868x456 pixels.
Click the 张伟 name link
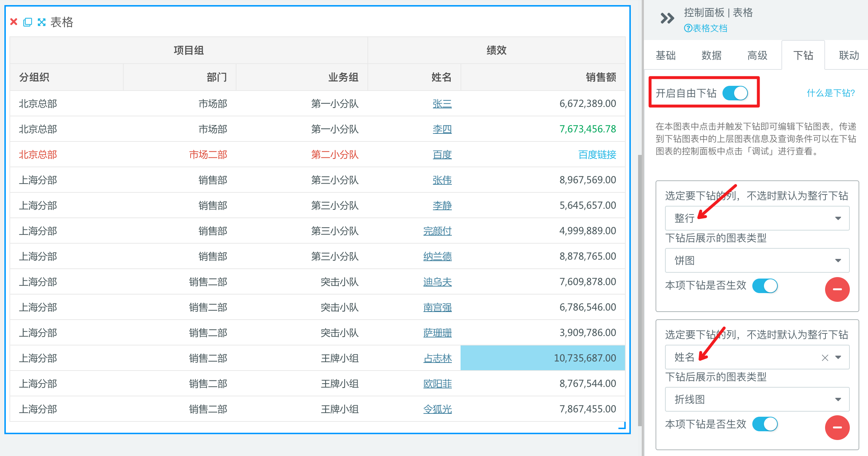point(442,180)
